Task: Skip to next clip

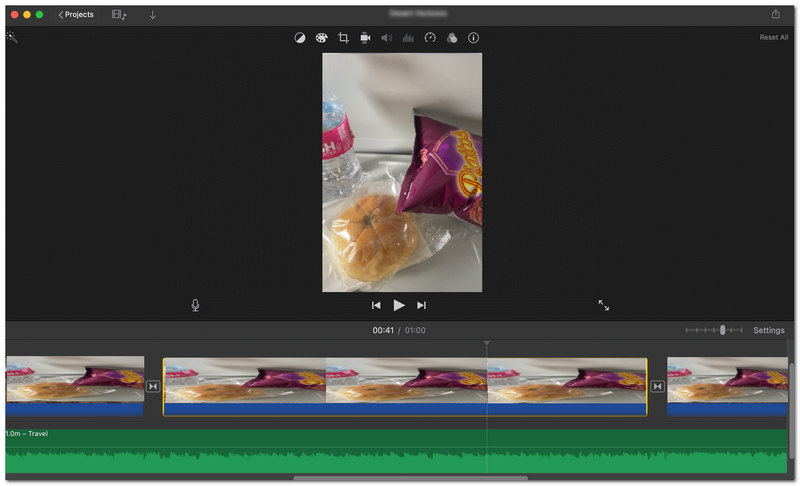Action: coord(421,305)
